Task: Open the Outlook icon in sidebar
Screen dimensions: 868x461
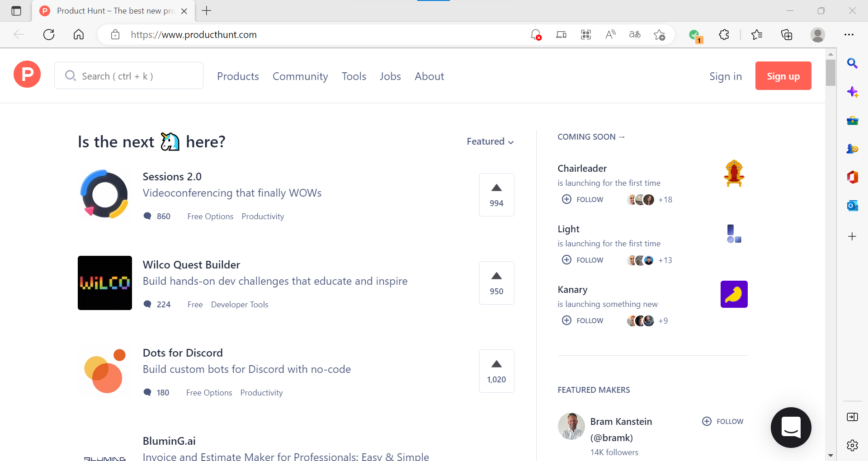Action: [852, 206]
